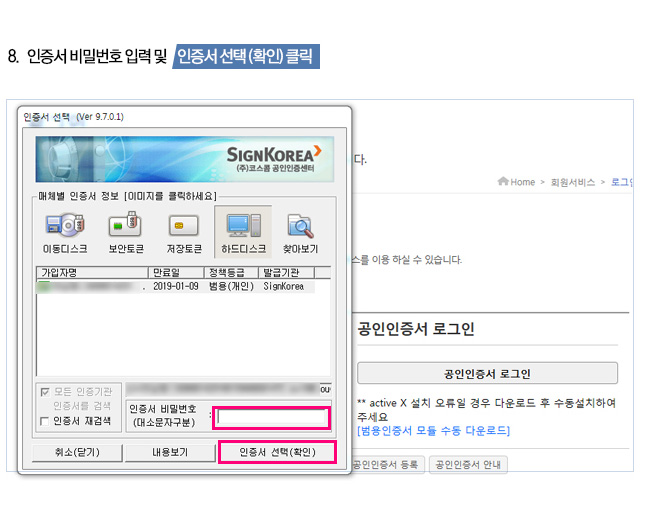The width and height of the screenshot is (645, 520).
Task: Click the 인증서 비밀번호 password field
Action: click(x=273, y=418)
